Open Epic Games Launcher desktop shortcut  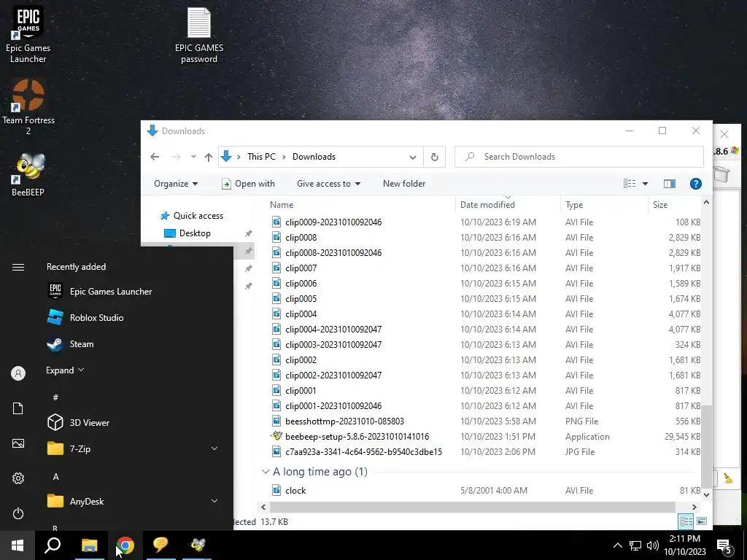coord(28,34)
